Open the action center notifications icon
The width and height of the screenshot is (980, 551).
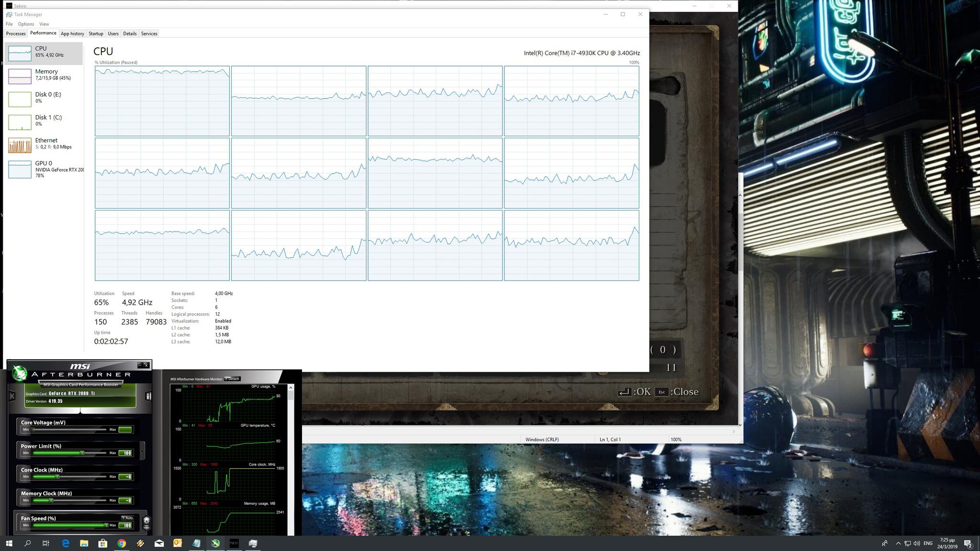[968, 543]
